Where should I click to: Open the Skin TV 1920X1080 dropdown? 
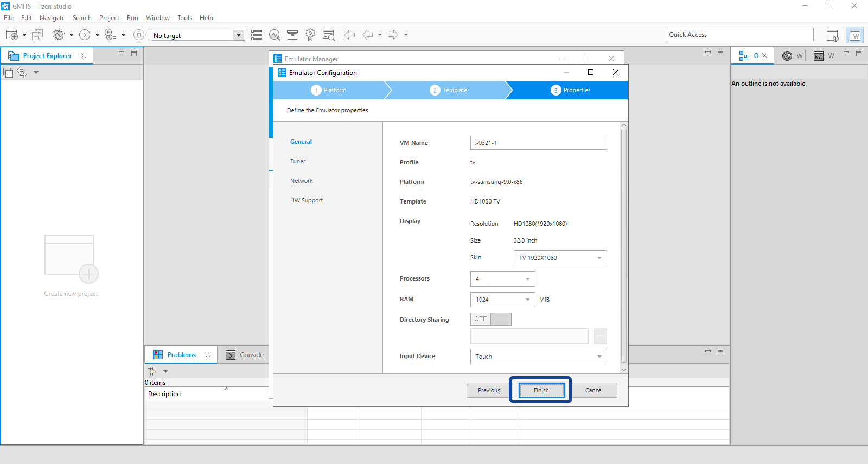[x=560, y=258]
